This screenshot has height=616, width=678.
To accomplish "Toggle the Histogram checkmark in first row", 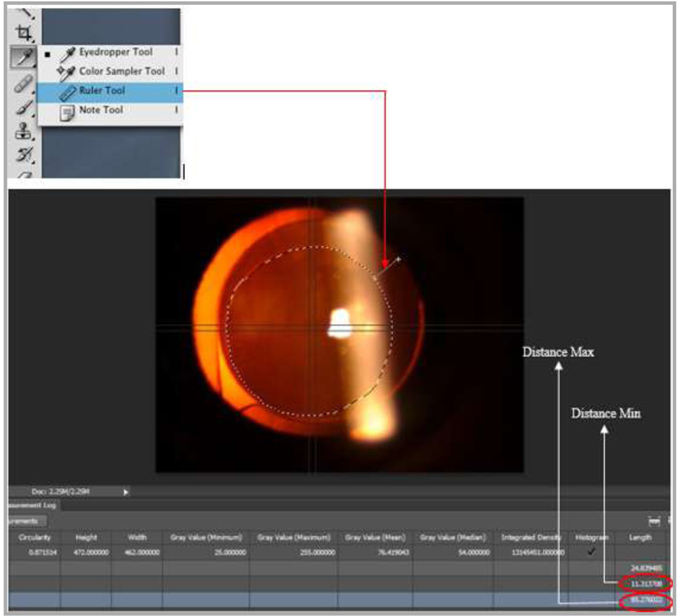I will pos(591,552).
